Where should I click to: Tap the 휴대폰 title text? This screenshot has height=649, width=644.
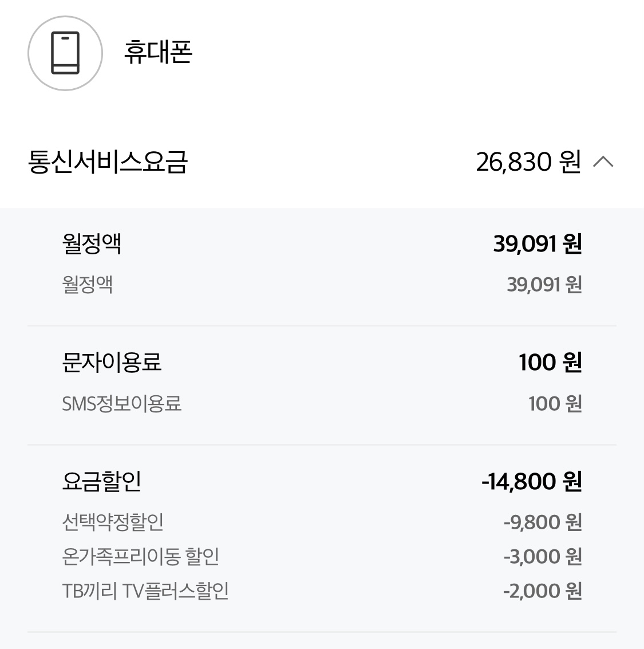(158, 52)
